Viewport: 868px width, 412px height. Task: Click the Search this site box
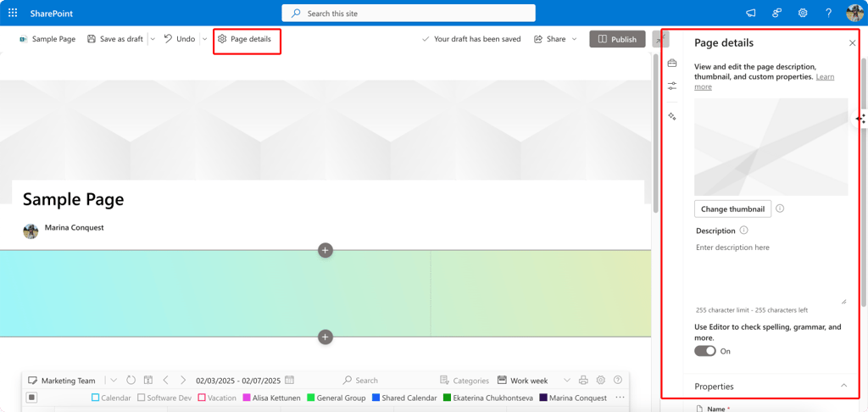(x=409, y=14)
